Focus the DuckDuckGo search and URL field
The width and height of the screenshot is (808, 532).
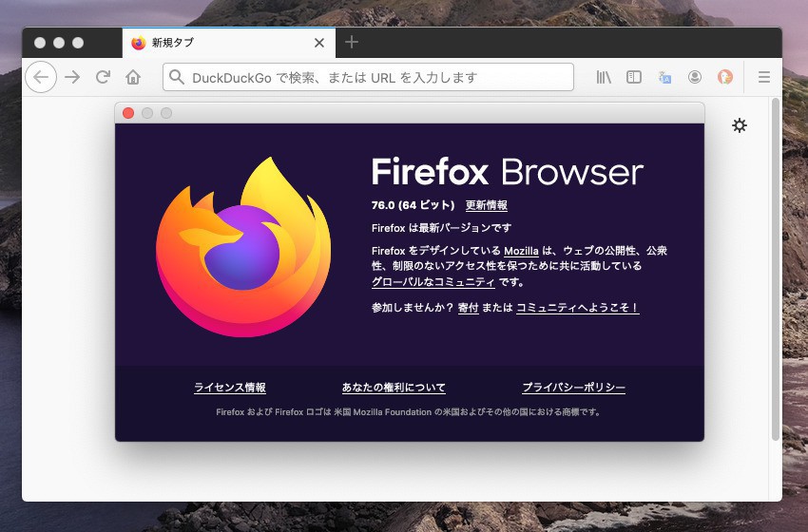pyautogui.click(x=368, y=77)
